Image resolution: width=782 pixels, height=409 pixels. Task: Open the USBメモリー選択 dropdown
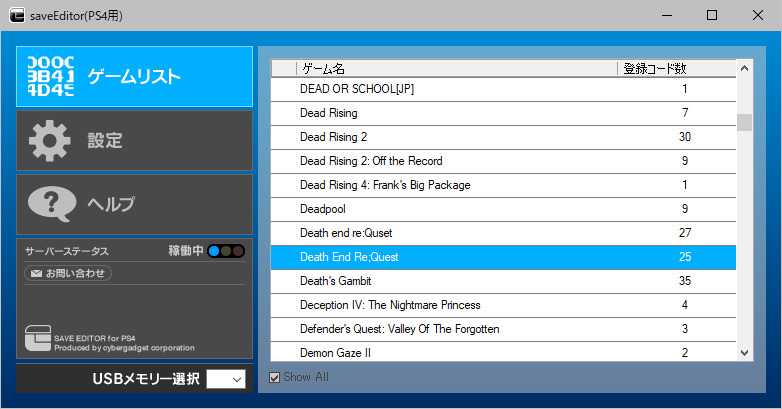point(225,379)
